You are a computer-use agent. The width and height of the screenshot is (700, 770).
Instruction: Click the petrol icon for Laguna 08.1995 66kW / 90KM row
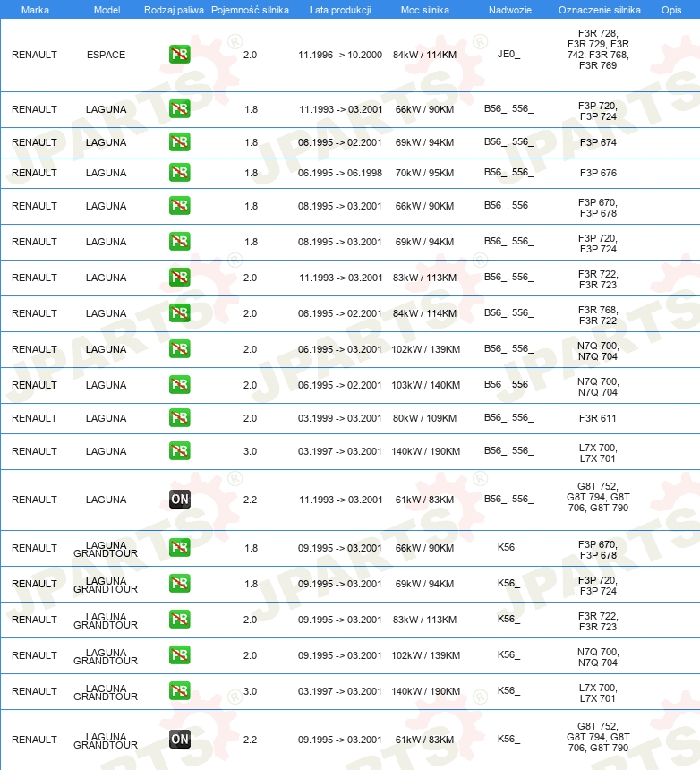[x=180, y=205]
